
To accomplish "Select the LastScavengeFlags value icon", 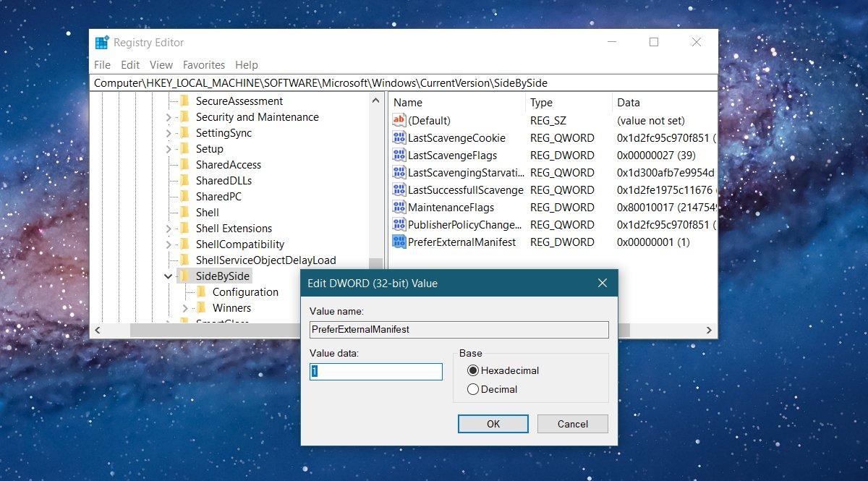I will [399, 156].
